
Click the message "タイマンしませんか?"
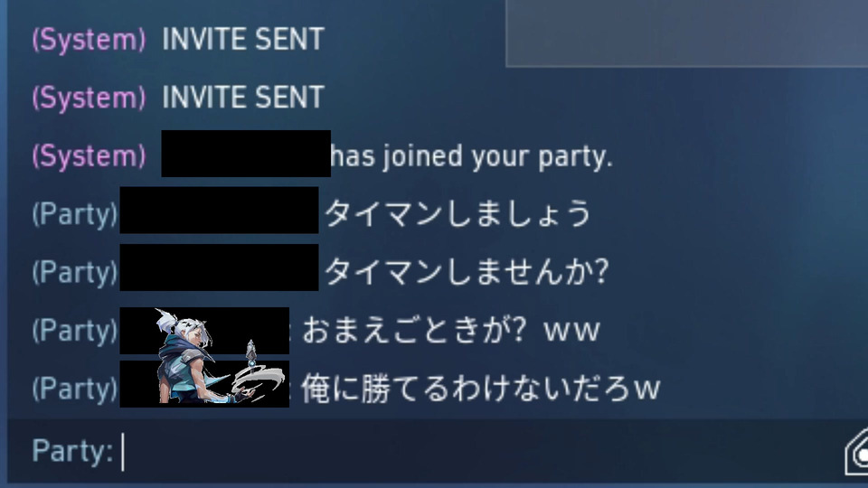click(x=467, y=272)
